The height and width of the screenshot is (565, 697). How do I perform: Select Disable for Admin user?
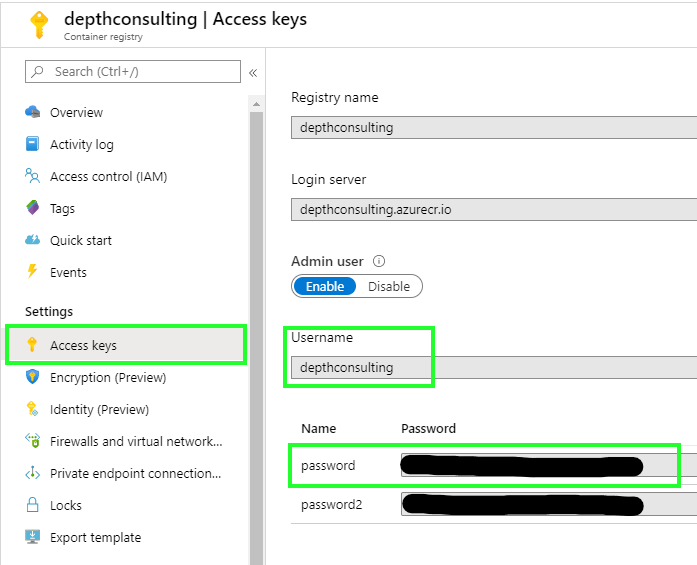coord(389,286)
